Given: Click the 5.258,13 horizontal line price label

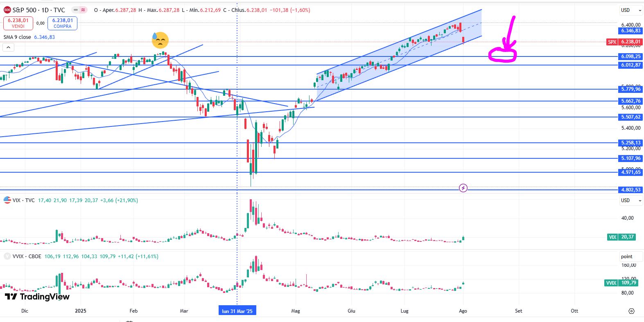Looking at the screenshot, I should click(630, 143).
